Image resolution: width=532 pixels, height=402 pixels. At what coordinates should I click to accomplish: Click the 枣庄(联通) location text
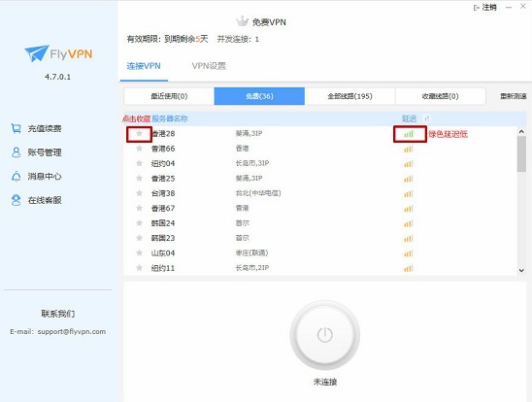point(251,252)
